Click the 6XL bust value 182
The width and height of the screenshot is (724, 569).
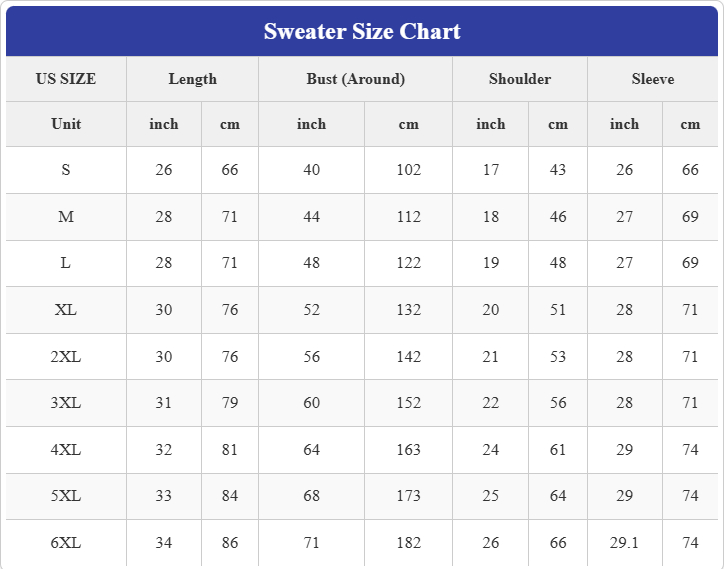click(409, 543)
